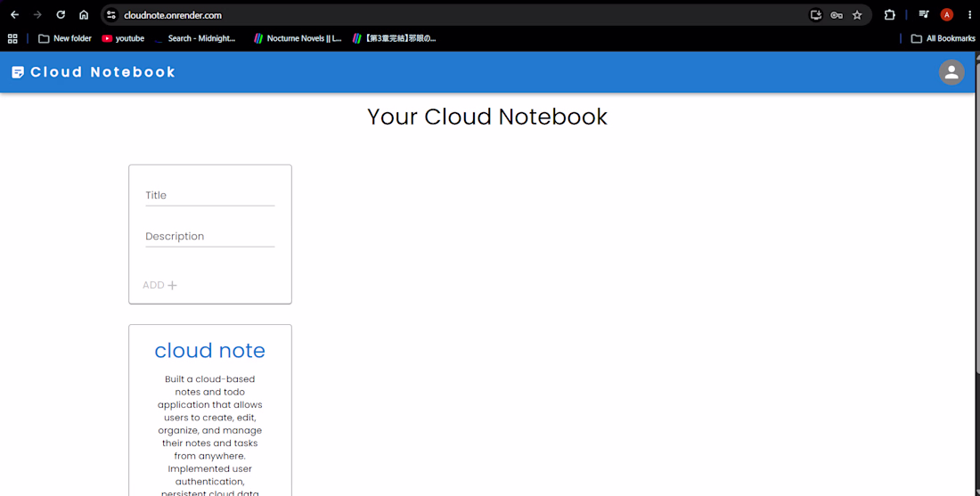Open the media control icon
This screenshot has height=496, width=980.
[x=924, y=15]
